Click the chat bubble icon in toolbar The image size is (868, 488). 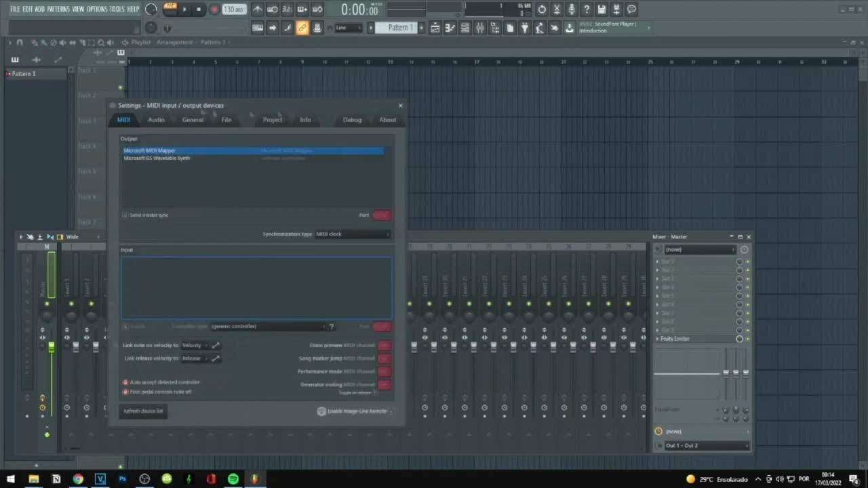click(x=631, y=9)
